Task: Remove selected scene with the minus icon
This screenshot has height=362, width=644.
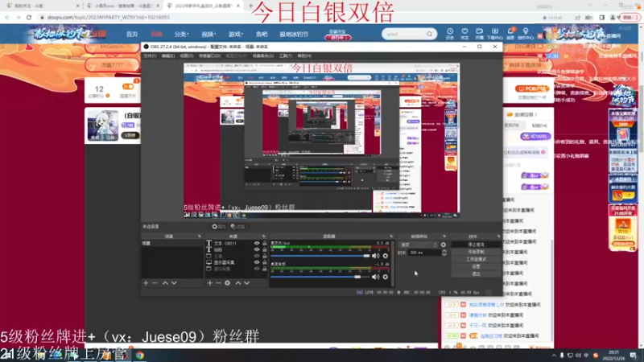Action: coord(155,283)
